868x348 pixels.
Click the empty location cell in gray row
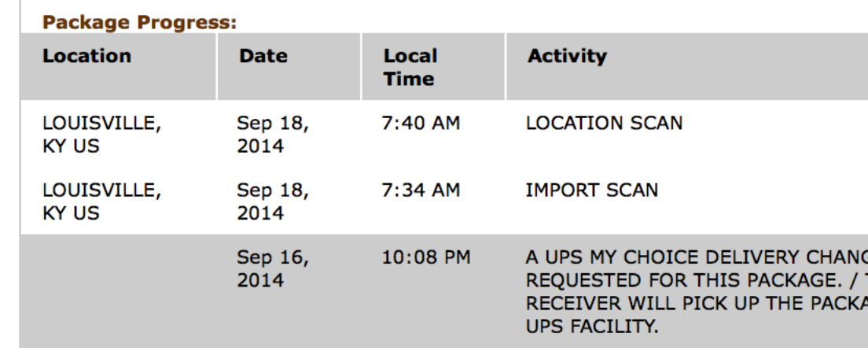(x=118, y=291)
